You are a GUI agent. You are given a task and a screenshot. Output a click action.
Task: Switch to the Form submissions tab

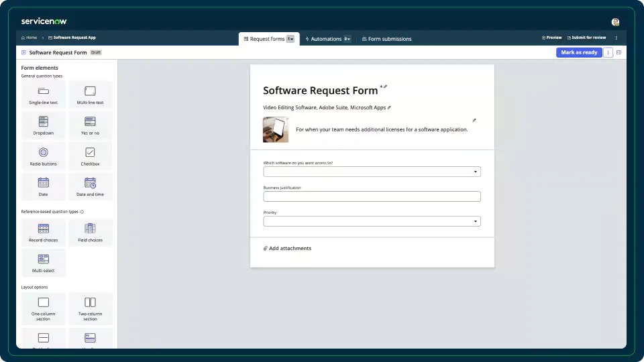(x=386, y=39)
